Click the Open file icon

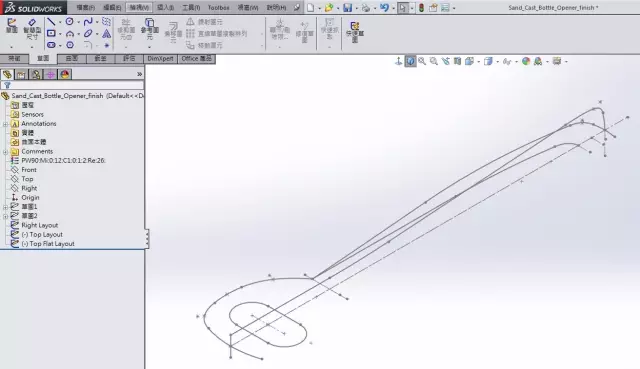[x=329, y=7]
